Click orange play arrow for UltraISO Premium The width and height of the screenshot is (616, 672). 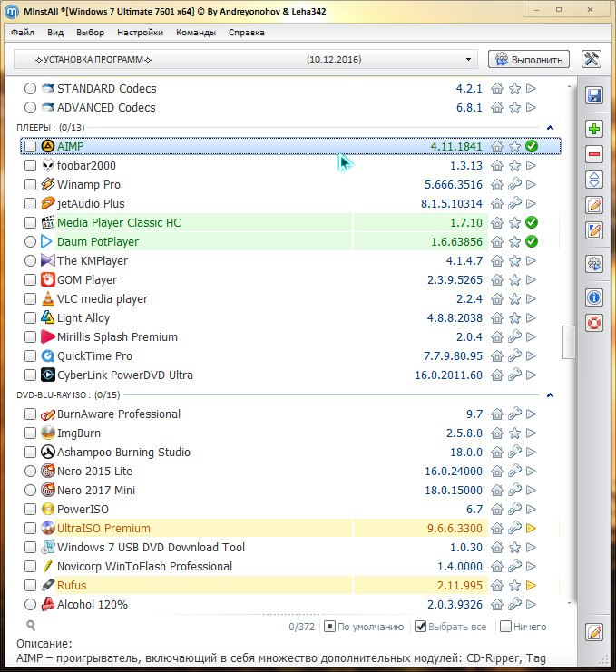pyautogui.click(x=531, y=528)
